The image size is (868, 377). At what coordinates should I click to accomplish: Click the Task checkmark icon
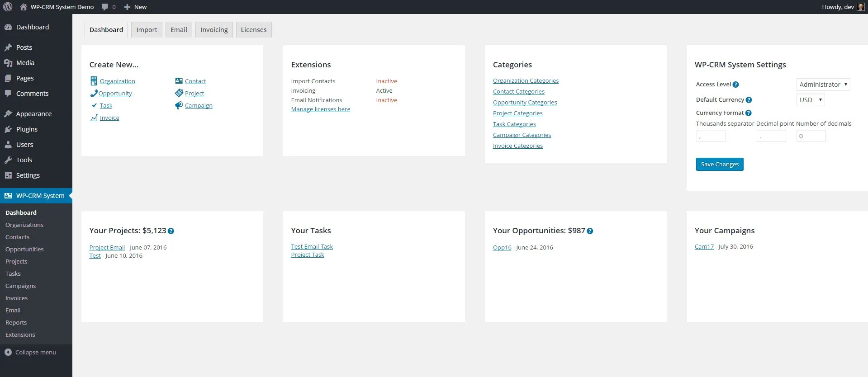pyautogui.click(x=94, y=105)
